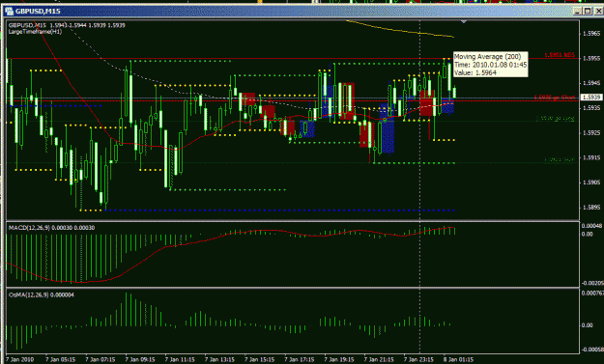This screenshot has width=604, height=364.
Task: Click time axis label 7 Jan 07:15
Action: click(101, 359)
